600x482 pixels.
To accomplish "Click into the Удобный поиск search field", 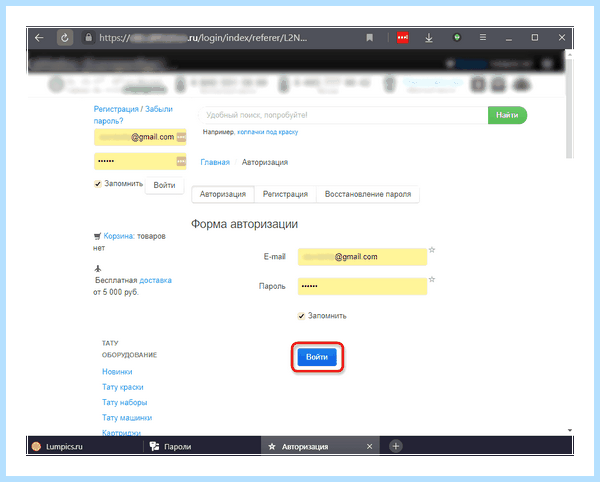I will tap(343, 115).
